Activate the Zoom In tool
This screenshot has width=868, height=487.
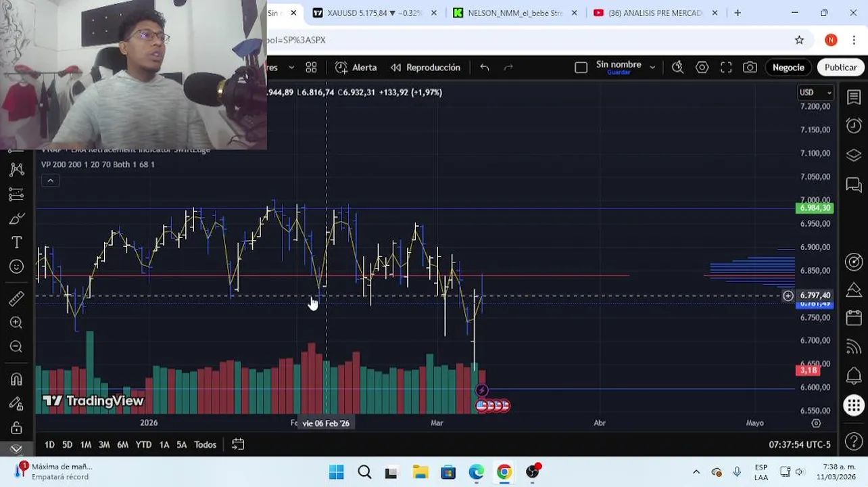click(16, 323)
